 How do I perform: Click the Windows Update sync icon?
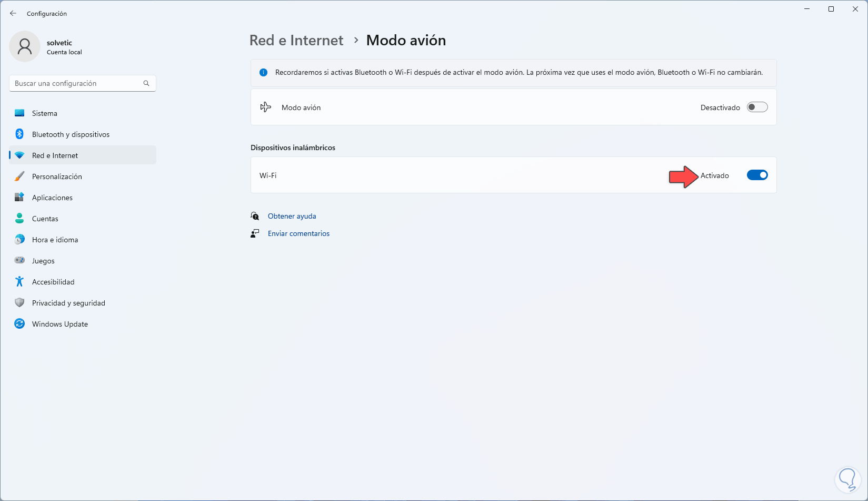coord(19,324)
